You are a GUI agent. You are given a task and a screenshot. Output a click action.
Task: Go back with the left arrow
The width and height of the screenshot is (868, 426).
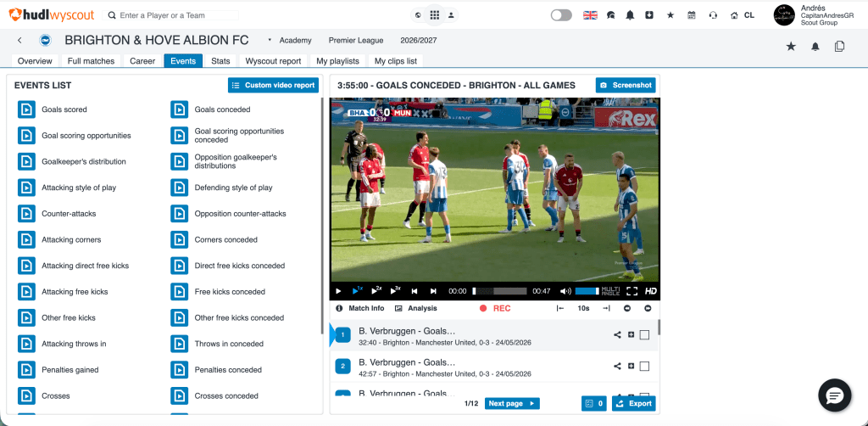[20, 40]
